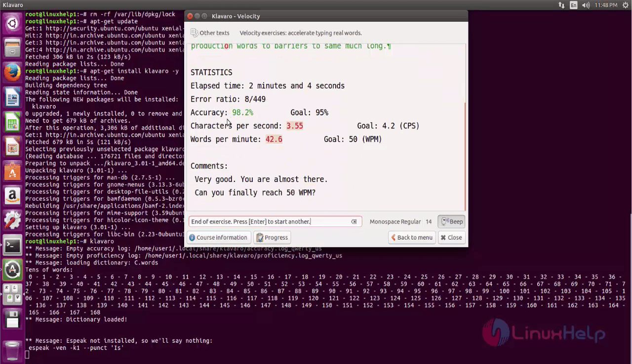Screen dimensions: 632x364
Task: Click 'Tens of words:' line in terminal
Action: (49, 270)
